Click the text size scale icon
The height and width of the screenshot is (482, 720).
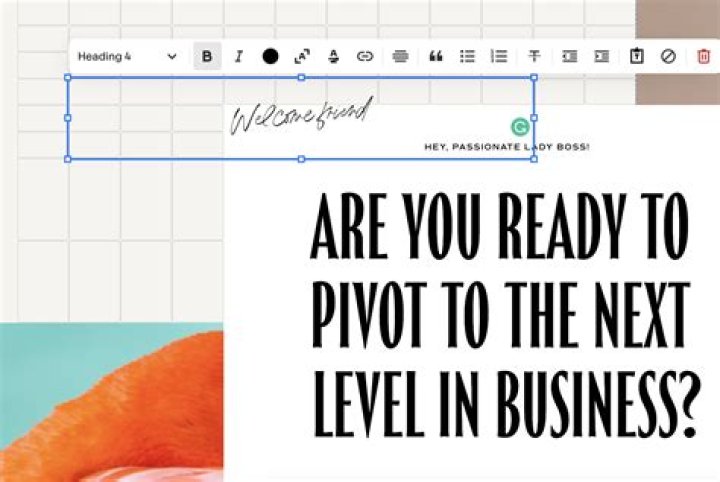pos(302,57)
